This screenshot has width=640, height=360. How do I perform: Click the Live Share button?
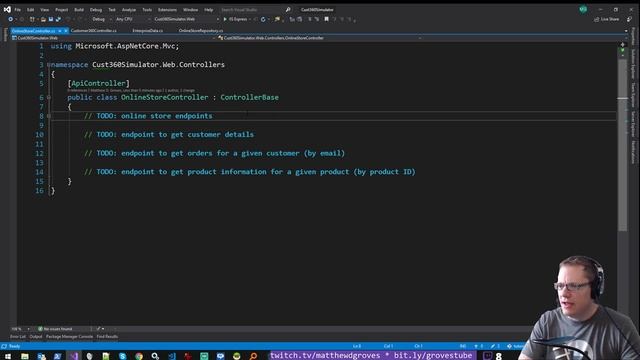click(607, 19)
